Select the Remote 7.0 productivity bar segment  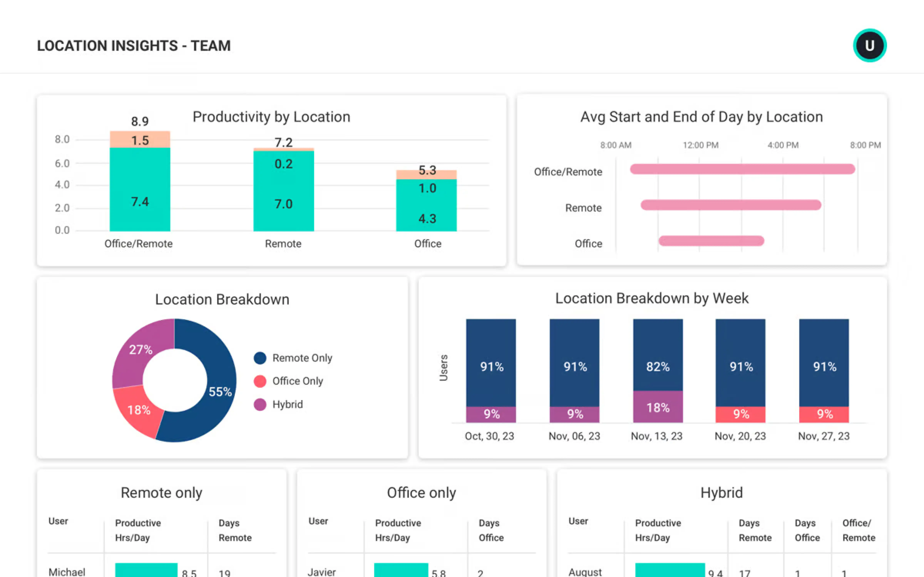[x=284, y=191]
